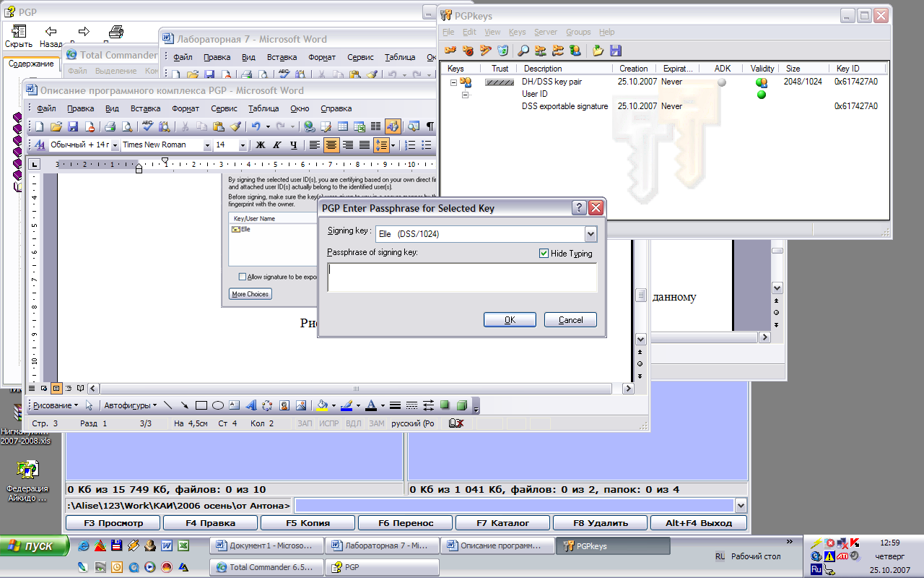Click Cancel in the passphrase dialog
Screen dimensions: 924x578
click(570, 320)
